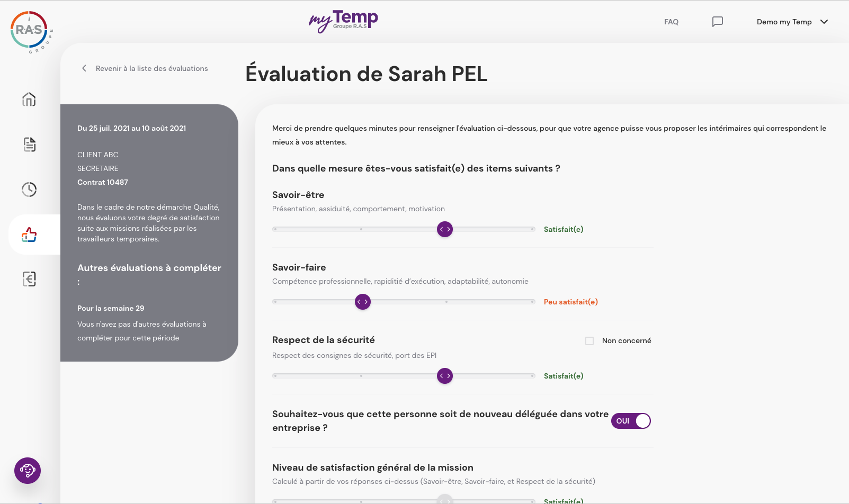Open the purple support assistant button
This screenshot has height=504, width=849.
coord(28,471)
